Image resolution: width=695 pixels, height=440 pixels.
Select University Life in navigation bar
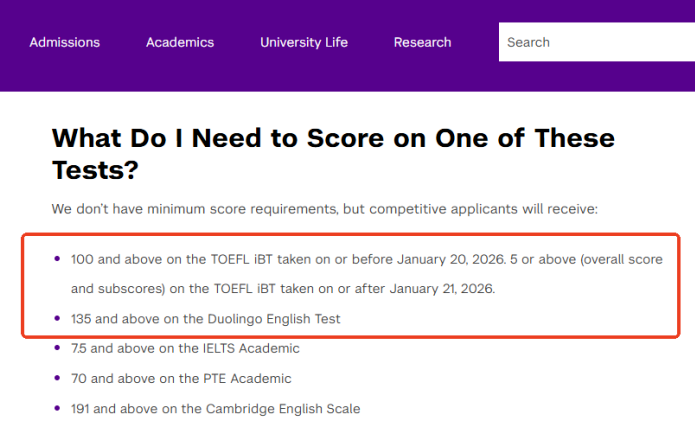[304, 42]
